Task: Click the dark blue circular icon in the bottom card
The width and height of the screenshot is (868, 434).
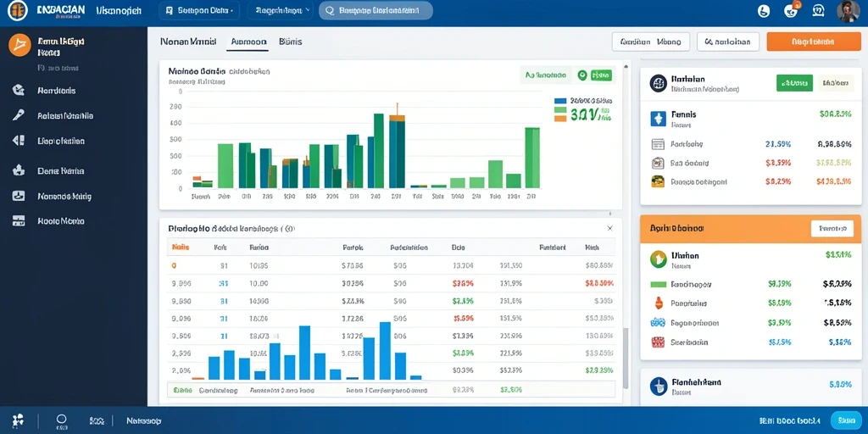Action: pos(658,386)
